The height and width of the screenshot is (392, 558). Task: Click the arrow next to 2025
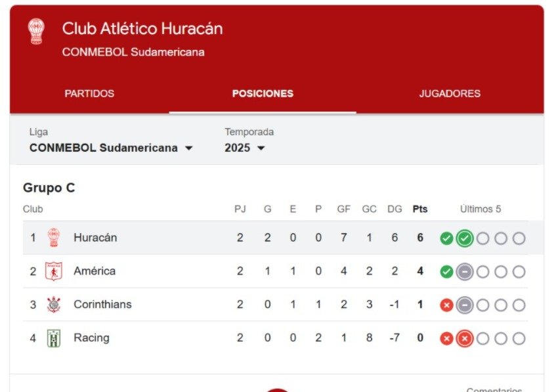pos(261,148)
